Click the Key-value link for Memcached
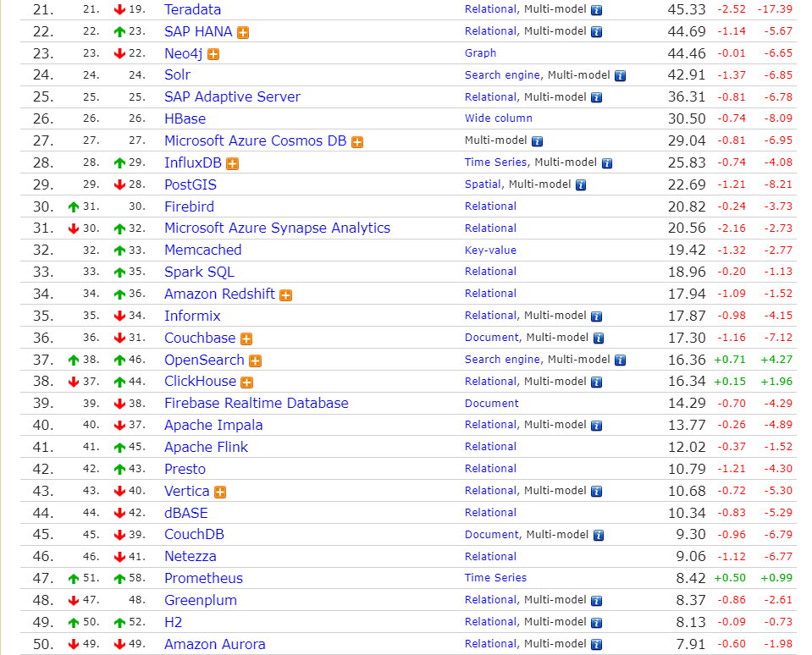Screen dimensions: 812x655 coord(490,250)
